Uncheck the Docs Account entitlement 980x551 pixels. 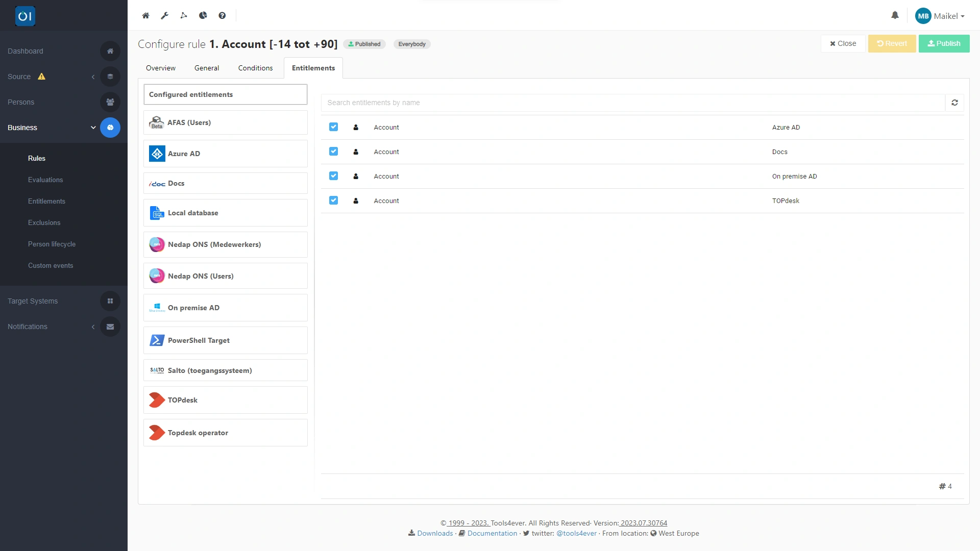(x=333, y=151)
